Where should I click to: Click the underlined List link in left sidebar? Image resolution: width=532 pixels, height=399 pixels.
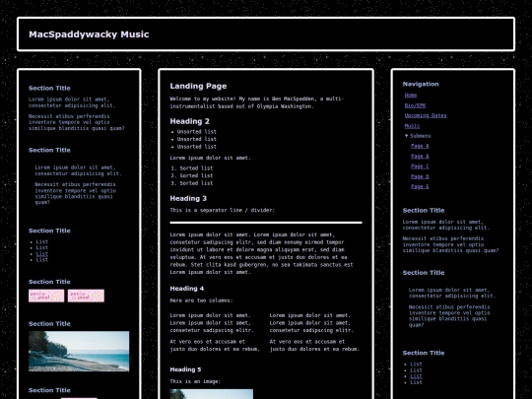(42, 254)
